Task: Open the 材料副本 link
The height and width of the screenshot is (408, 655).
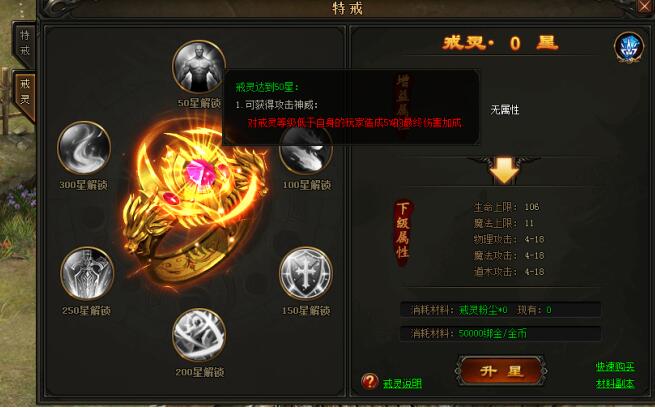Action: tap(615, 383)
